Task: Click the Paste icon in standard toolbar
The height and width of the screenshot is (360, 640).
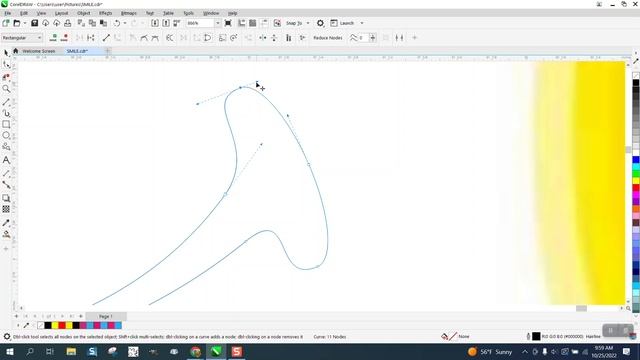Action: tap(103, 23)
